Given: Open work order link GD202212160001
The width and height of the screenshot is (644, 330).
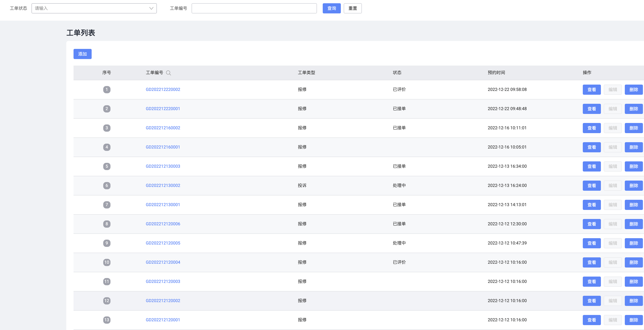Looking at the screenshot, I should click(x=163, y=147).
